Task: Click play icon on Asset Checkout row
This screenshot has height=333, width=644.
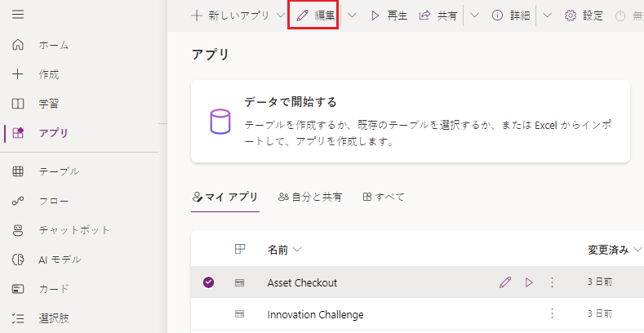Action: tap(529, 282)
